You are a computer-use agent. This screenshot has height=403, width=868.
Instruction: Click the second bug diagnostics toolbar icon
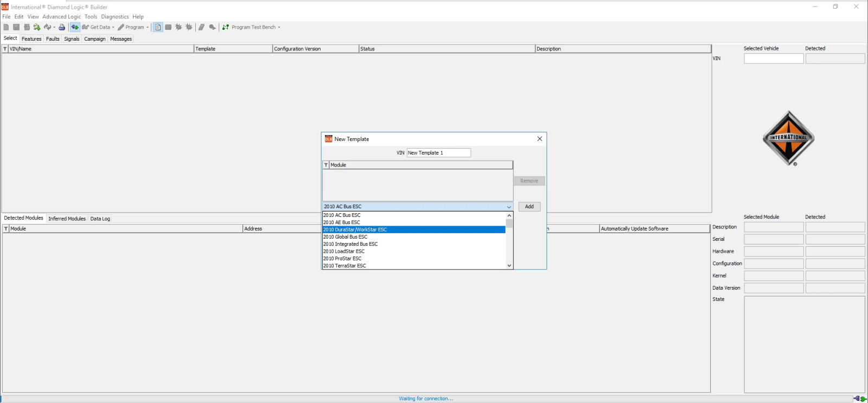coord(189,27)
